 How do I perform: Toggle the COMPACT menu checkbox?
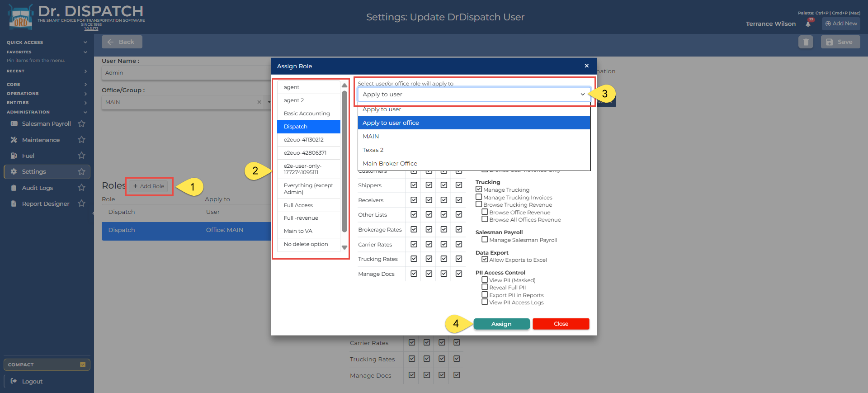(x=83, y=365)
